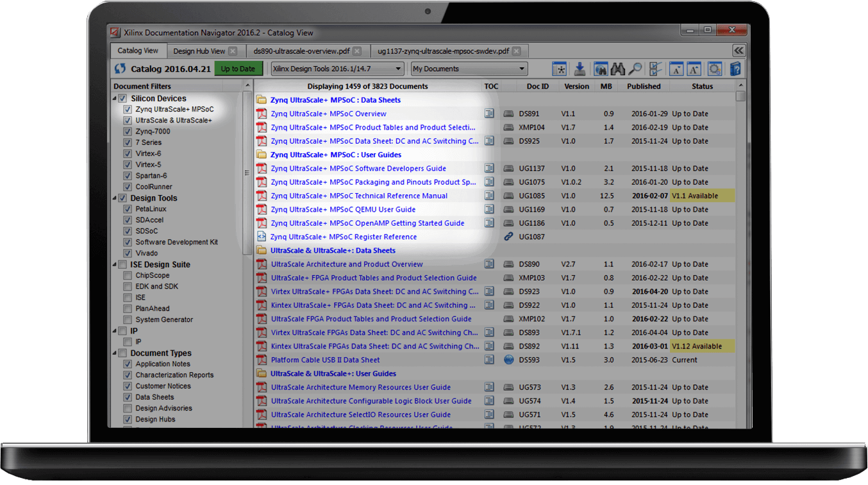The height and width of the screenshot is (485, 868).
Task: Enable the ChipScope filter checkbox
Action: pyautogui.click(x=128, y=276)
